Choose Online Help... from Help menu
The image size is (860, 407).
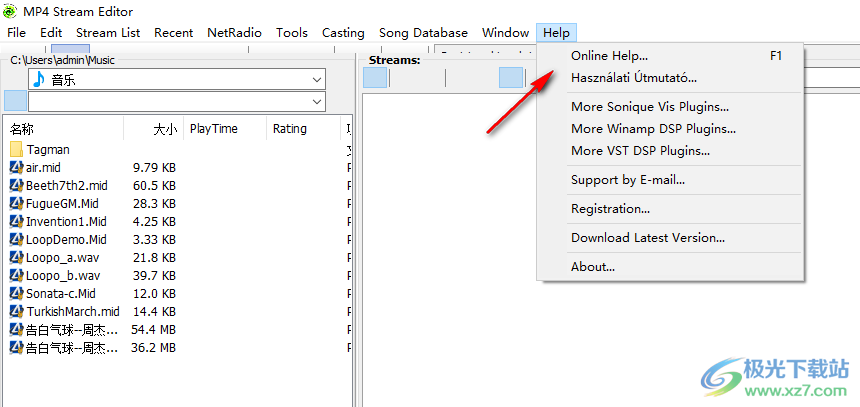pyautogui.click(x=670, y=56)
